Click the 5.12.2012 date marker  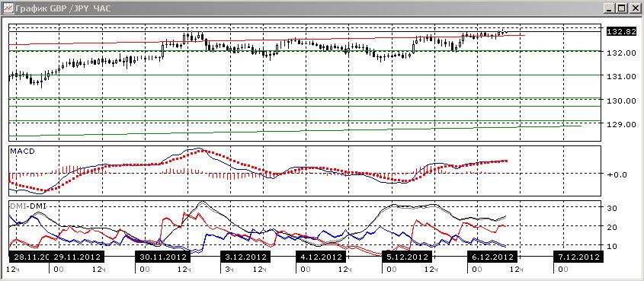coord(406,257)
